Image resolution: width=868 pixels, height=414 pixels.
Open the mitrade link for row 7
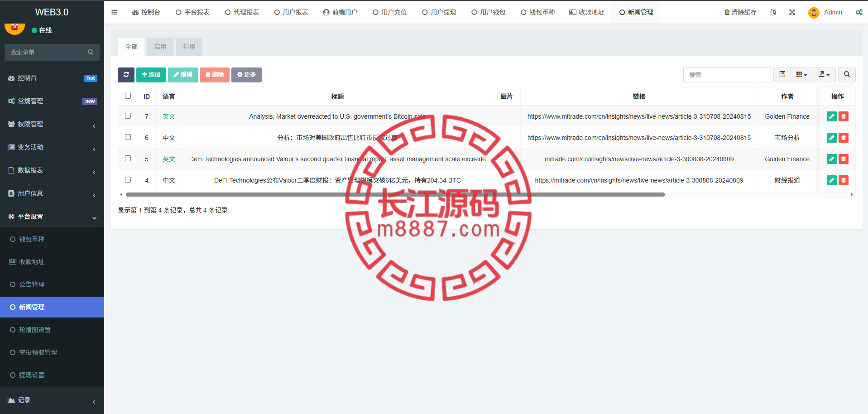(x=639, y=116)
